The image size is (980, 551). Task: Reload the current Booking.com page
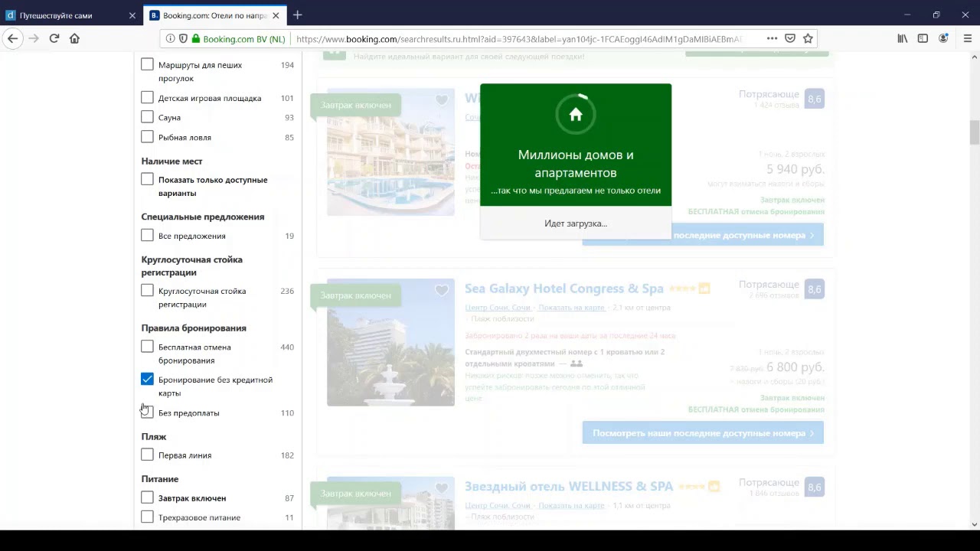click(x=54, y=38)
